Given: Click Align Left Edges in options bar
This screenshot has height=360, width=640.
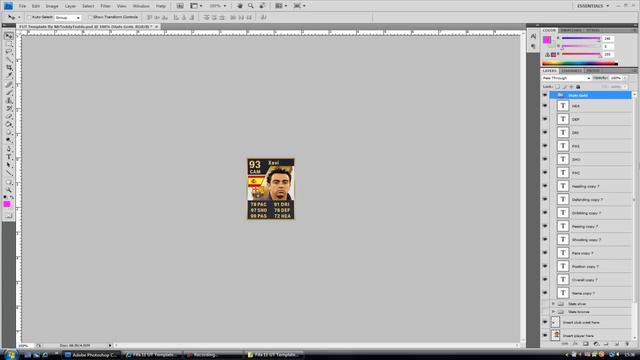Looking at the screenshot, I should [176, 18].
